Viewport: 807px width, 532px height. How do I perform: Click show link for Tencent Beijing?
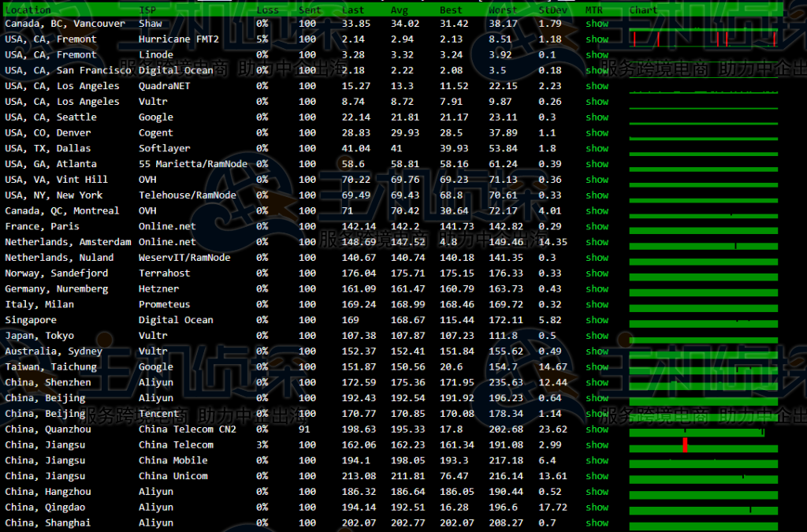pyautogui.click(x=597, y=414)
